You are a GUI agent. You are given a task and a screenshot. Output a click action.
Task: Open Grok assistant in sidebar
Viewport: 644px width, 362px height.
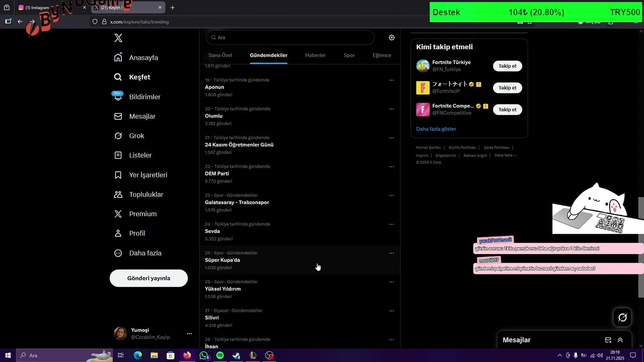(129, 136)
